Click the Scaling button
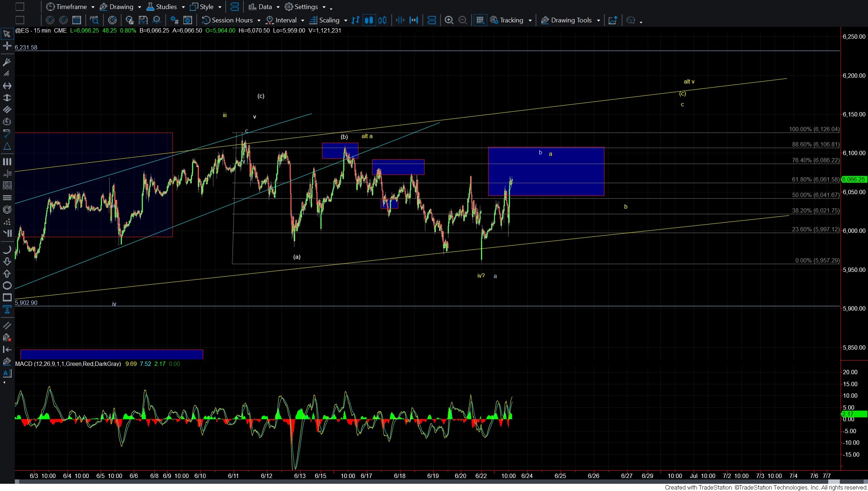 (325, 20)
